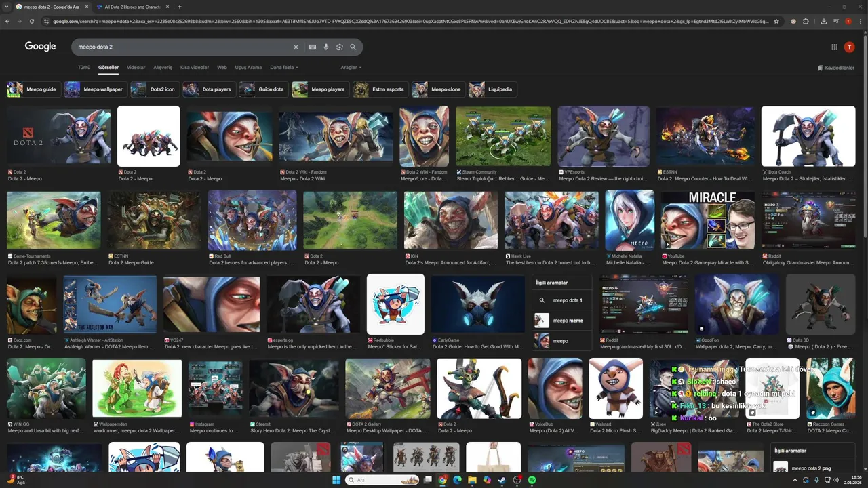Select the Meepo clone filter chip
The height and width of the screenshot is (488, 868).
point(438,89)
